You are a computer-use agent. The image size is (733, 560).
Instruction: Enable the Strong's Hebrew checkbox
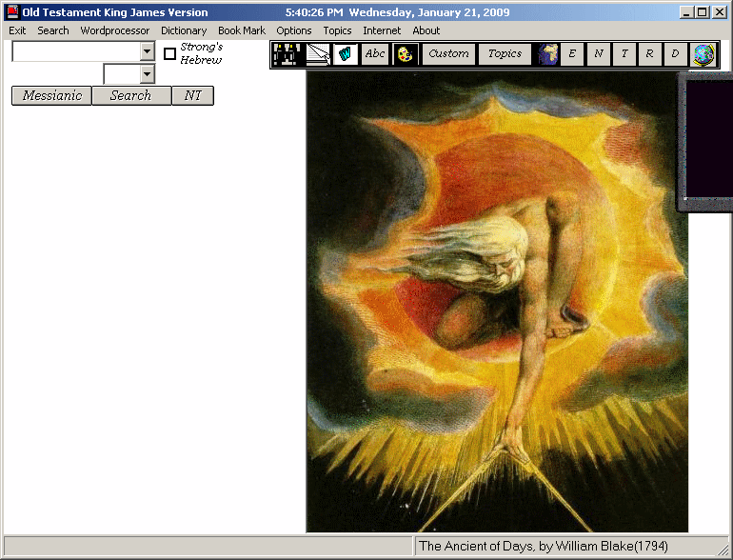click(x=169, y=53)
